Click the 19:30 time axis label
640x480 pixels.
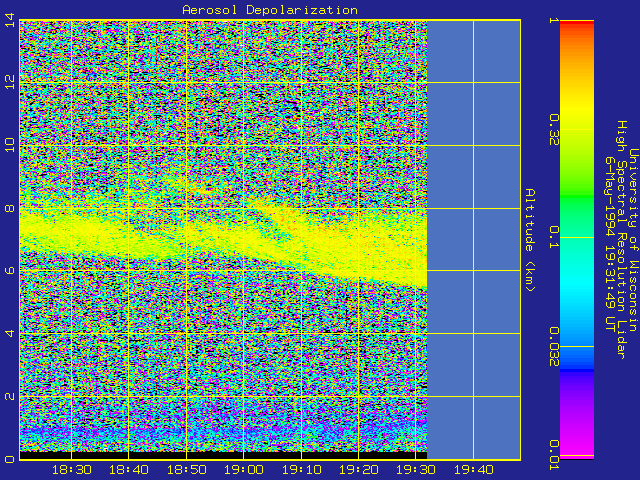point(416,470)
